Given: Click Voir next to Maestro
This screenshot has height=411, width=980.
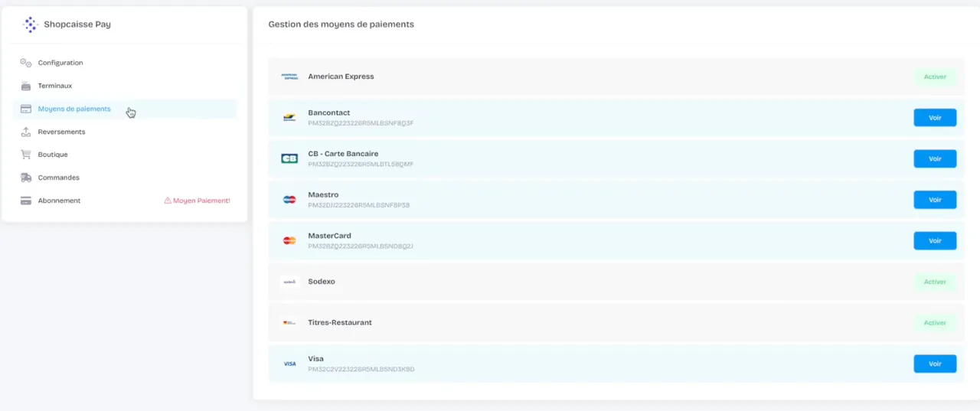Looking at the screenshot, I should click(935, 200).
